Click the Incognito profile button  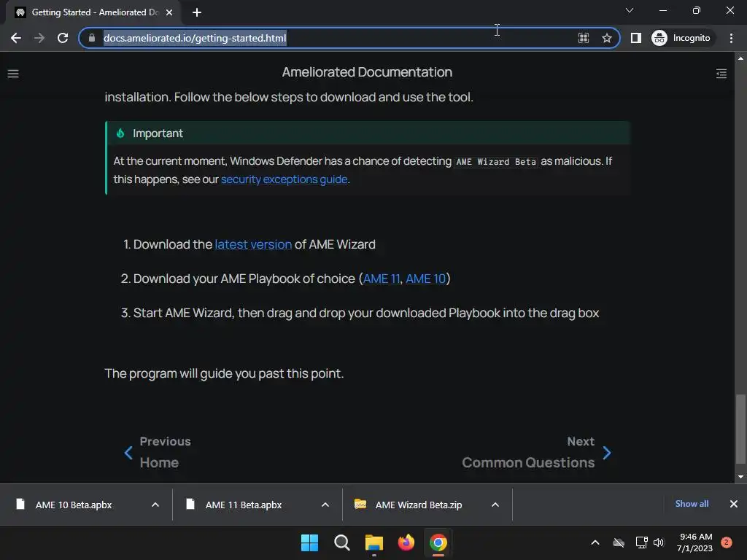pyautogui.click(x=682, y=38)
